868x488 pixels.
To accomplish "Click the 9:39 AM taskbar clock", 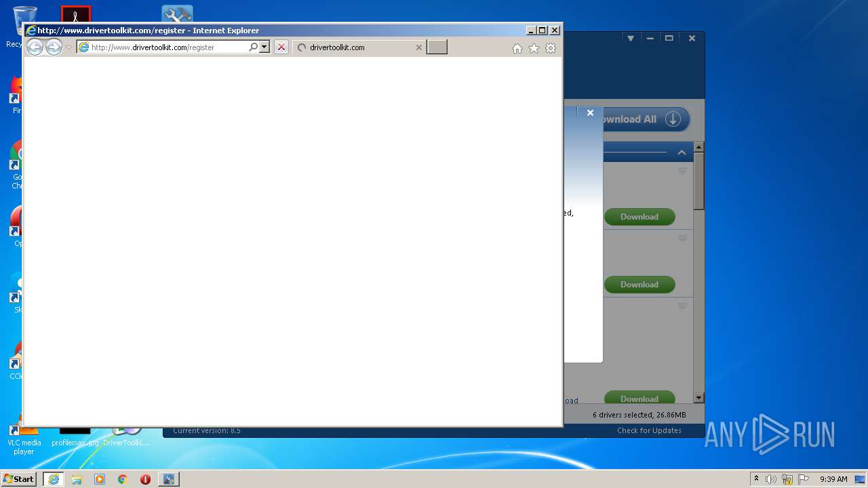I will pos(833,479).
